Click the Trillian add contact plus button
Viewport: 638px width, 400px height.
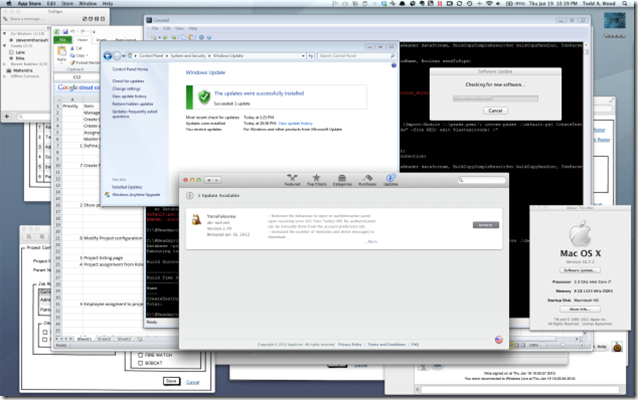coord(7,116)
